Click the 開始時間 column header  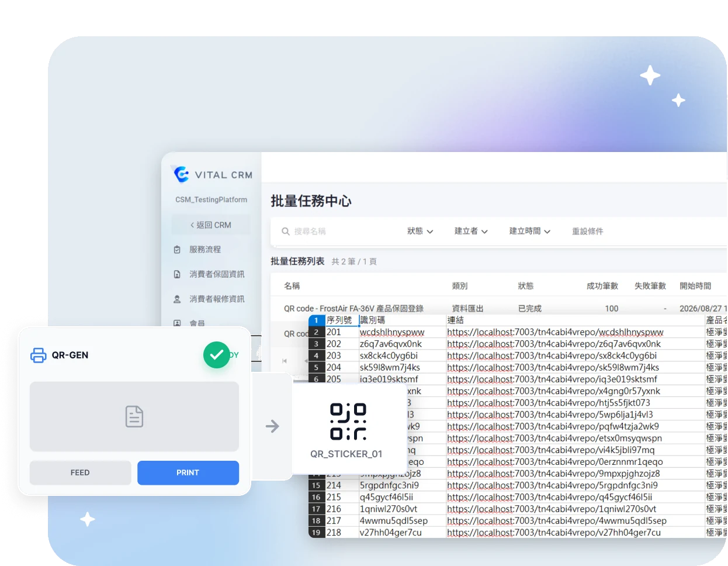pyautogui.click(x=695, y=286)
